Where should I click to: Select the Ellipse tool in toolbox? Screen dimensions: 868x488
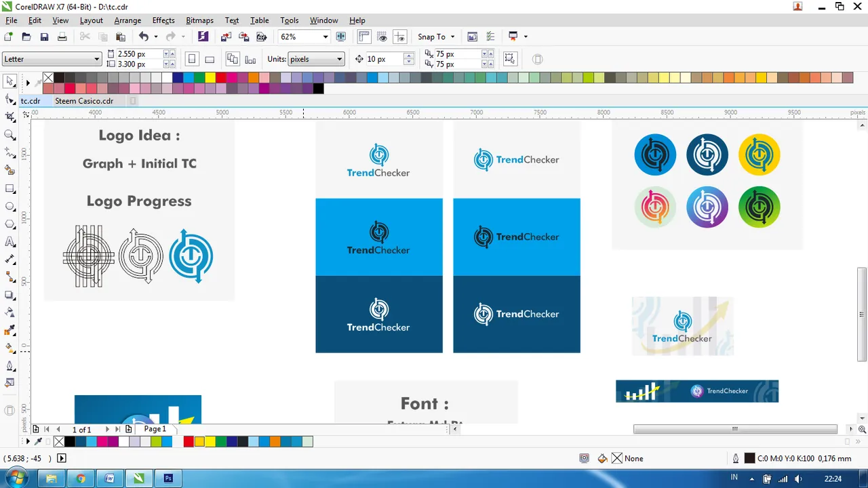[x=9, y=206]
